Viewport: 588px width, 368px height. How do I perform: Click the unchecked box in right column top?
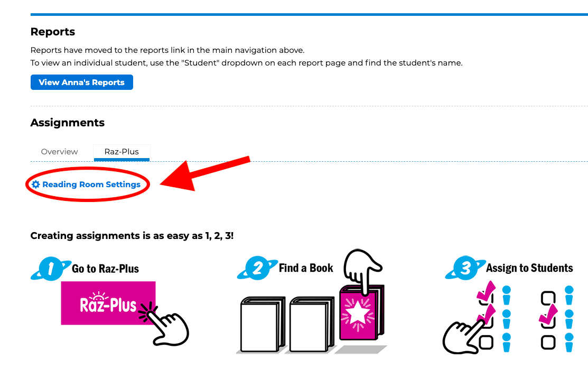point(548,298)
